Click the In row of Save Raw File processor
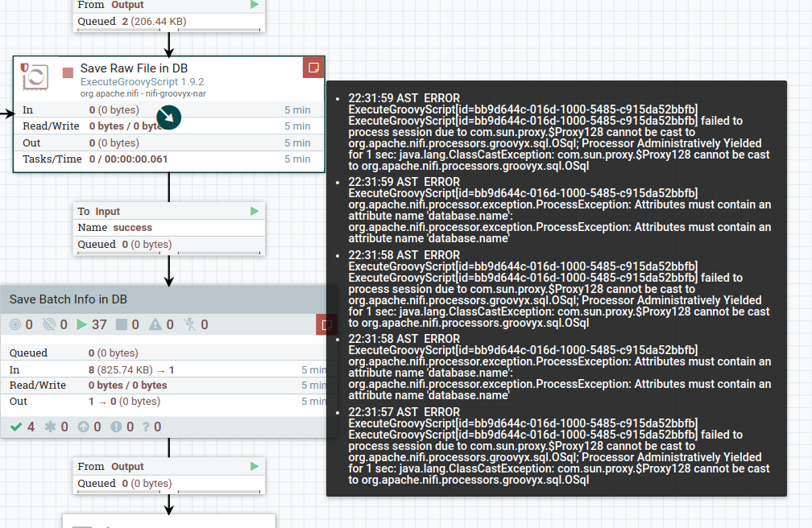Viewport: 812px width, 528px height. pyautogui.click(x=169, y=109)
